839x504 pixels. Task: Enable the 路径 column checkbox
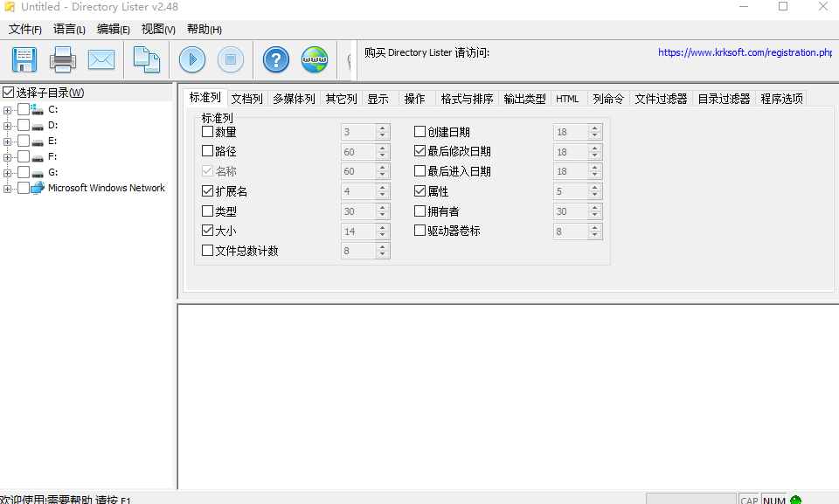tap(208, 151)
